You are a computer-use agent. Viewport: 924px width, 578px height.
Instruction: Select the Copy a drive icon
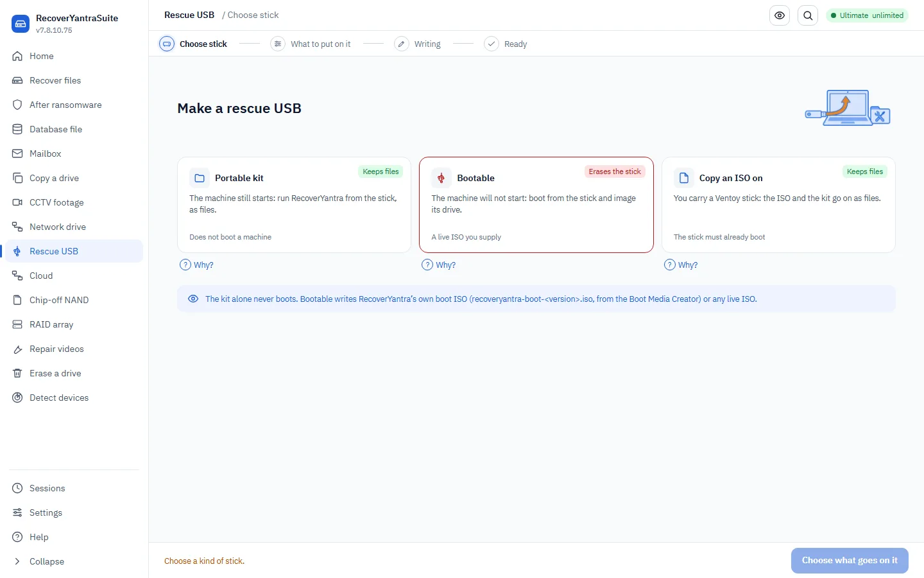click(x=17, y=178)
